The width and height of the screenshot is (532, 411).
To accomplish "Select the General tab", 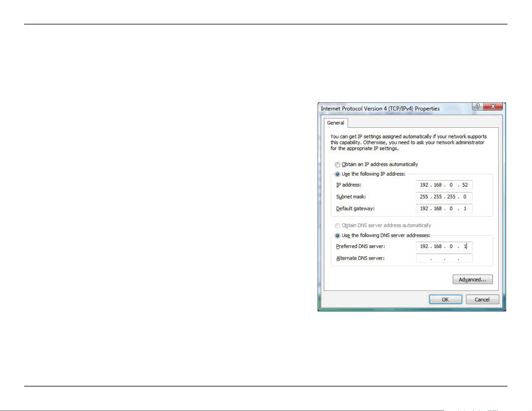I will (336, 123).
